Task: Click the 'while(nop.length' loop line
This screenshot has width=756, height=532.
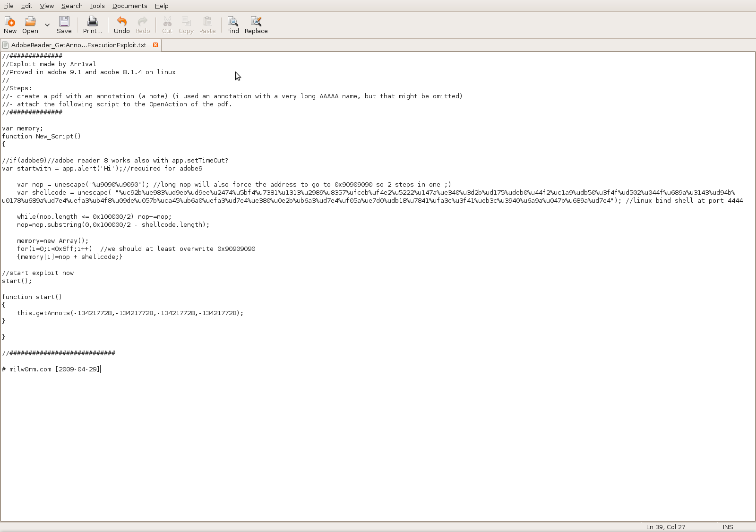Action: [94, 216]
